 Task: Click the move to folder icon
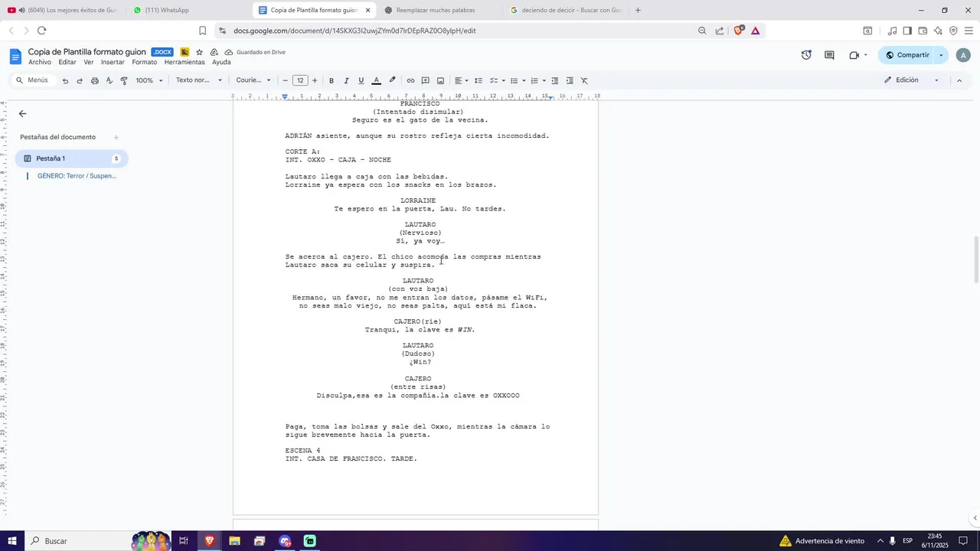tap(214, 52)
